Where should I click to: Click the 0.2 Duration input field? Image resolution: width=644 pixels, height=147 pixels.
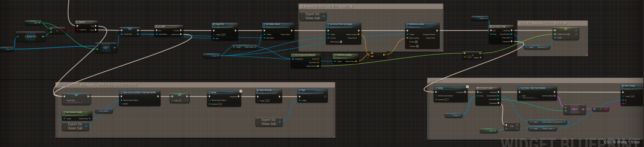click(220, 104)
